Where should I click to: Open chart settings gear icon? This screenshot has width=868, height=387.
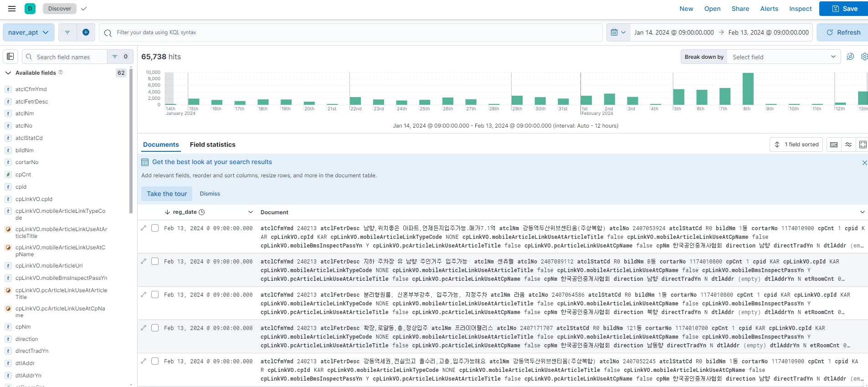[864, 57]
